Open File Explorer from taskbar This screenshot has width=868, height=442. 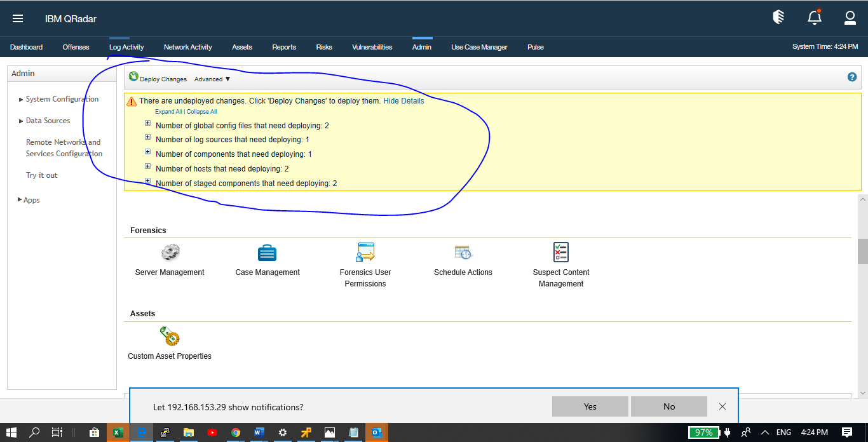pos(189,432)
